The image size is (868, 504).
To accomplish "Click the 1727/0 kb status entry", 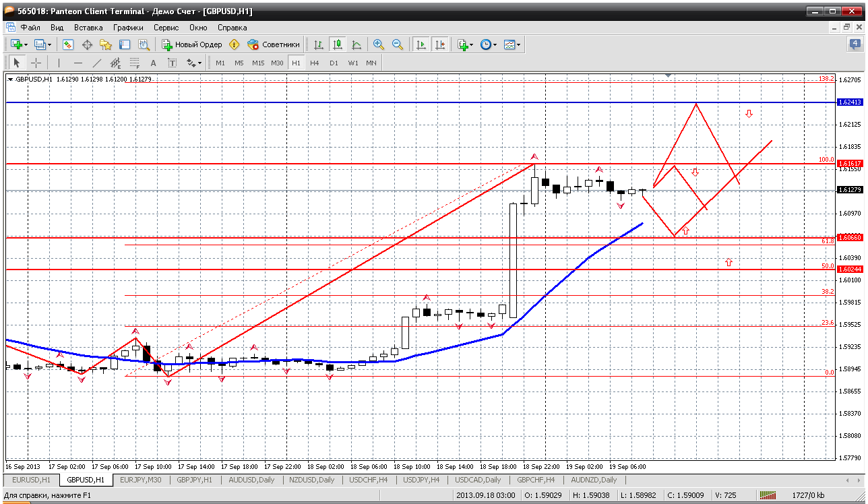I will 807,495.
